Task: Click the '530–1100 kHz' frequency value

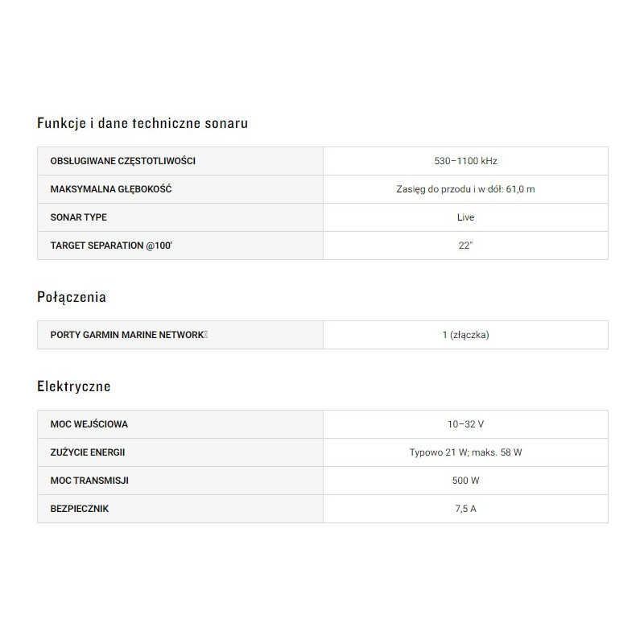Action: 465,161
